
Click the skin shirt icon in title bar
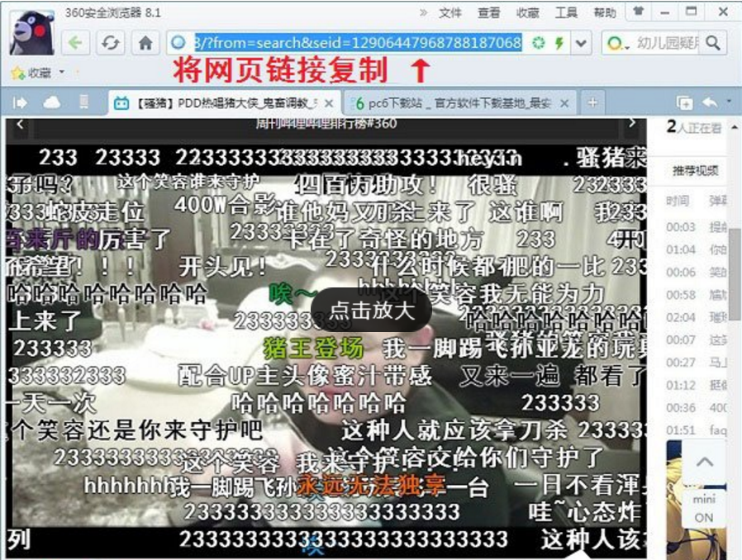639,12
